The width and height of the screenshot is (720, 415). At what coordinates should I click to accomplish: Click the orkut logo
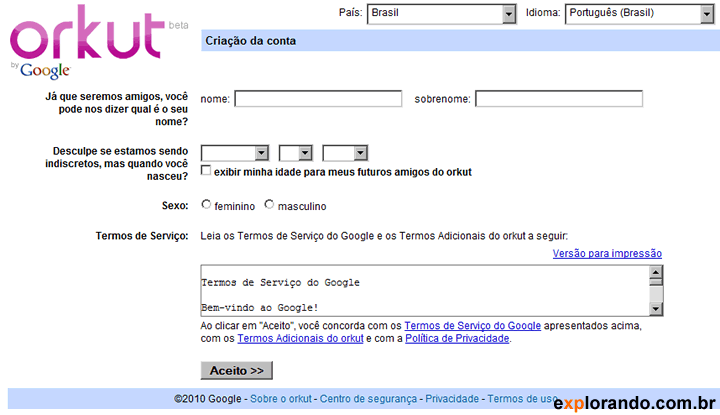[87, 33]
